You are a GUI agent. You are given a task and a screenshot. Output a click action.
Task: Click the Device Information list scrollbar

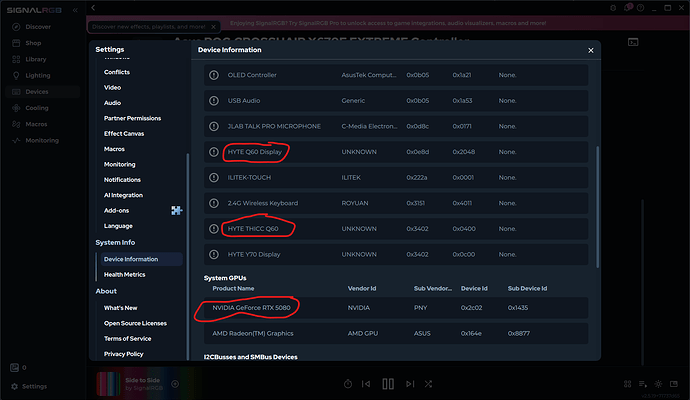pyautogui.click(x=597, y=207)
